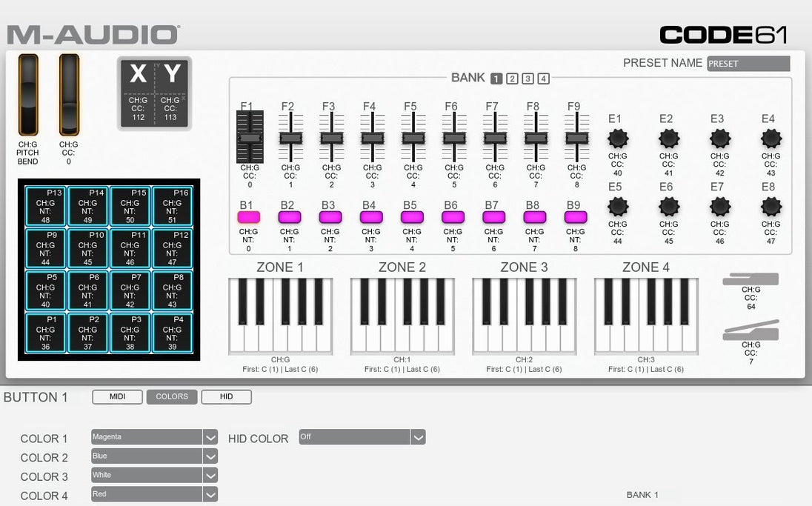Select the sustain pedal icon CC 64
The height and width of the screenshot is (506, 812).
tap(751, 279)
